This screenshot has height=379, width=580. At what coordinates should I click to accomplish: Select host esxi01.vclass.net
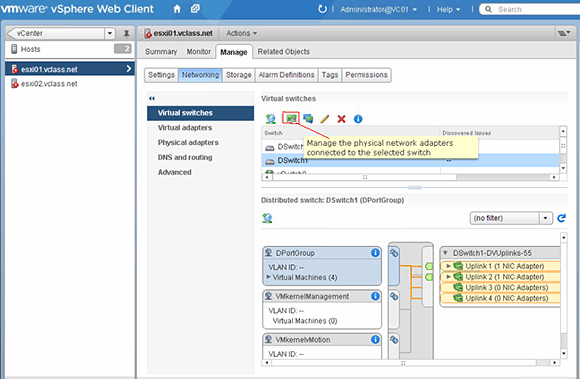(70, 69)
